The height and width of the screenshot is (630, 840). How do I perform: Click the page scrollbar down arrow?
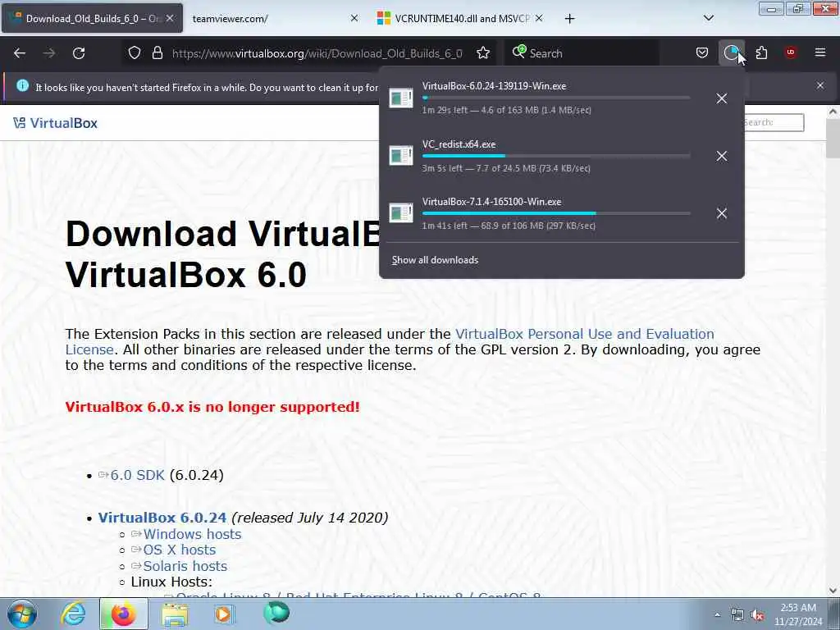point(833,591)
